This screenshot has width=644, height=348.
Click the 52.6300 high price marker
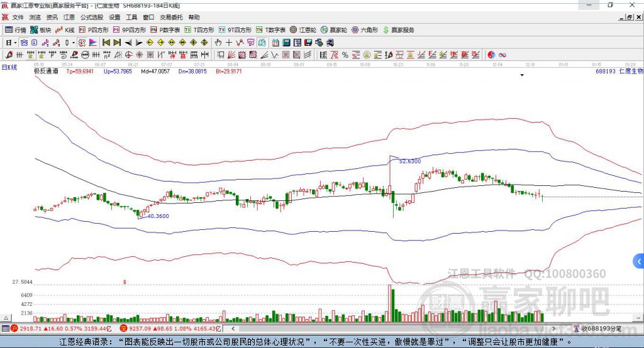(x=410, y=161)
